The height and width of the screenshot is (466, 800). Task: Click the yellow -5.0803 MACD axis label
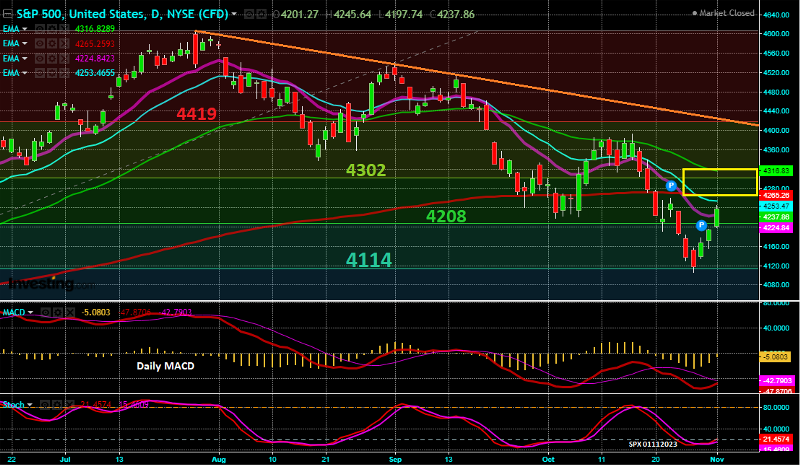(776, 357)
